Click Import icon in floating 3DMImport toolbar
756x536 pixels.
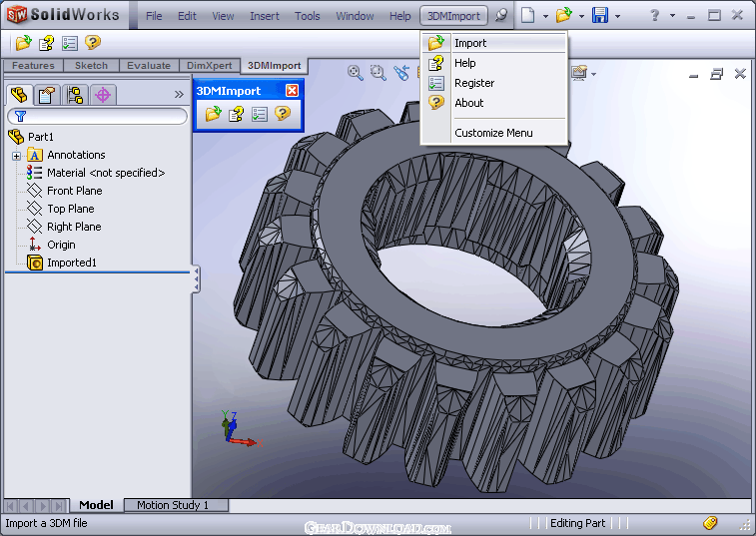coord(213,114)
